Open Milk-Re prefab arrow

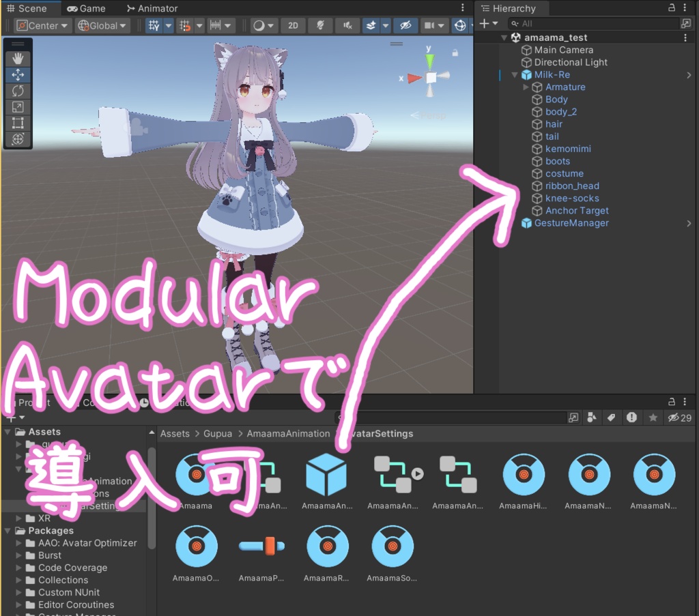pos(689,75)
